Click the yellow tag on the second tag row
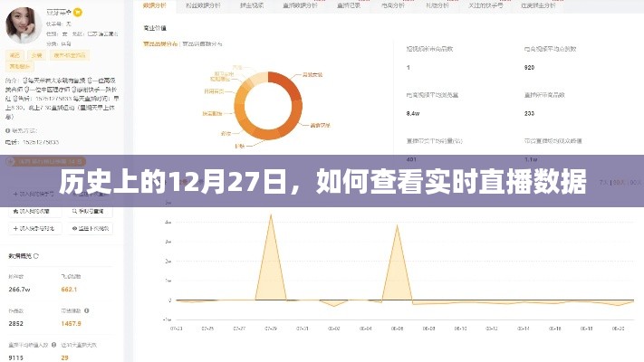This screenshot has height=362, width=644. pos(20,66)
